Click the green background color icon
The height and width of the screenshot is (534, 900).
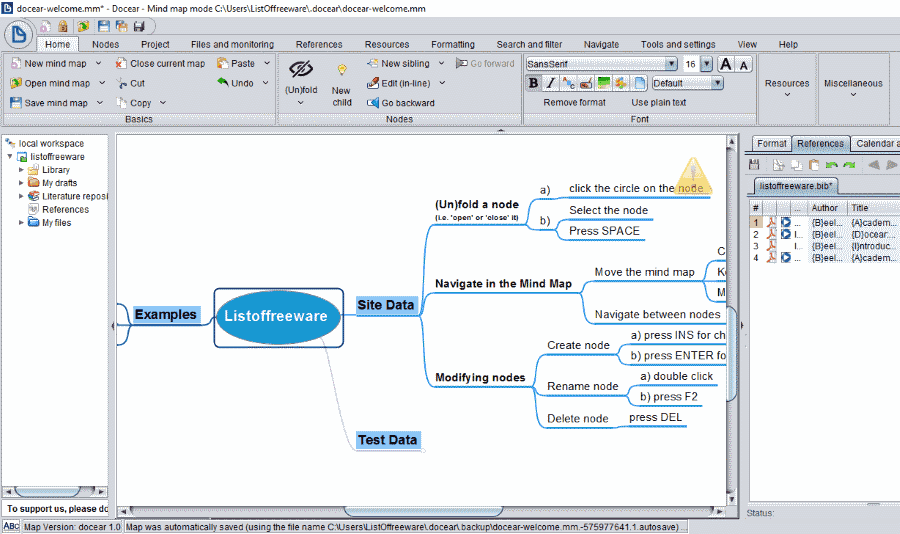click(x=604, y=83)
